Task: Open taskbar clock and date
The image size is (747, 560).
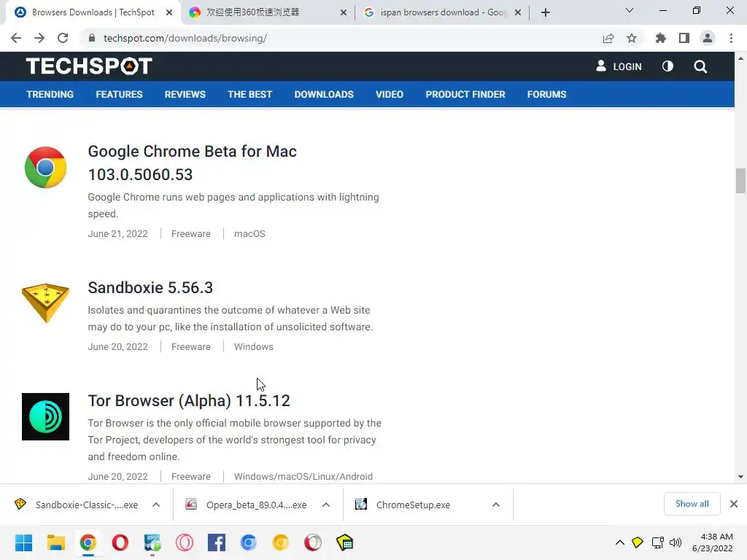Action: click(713, 542)
